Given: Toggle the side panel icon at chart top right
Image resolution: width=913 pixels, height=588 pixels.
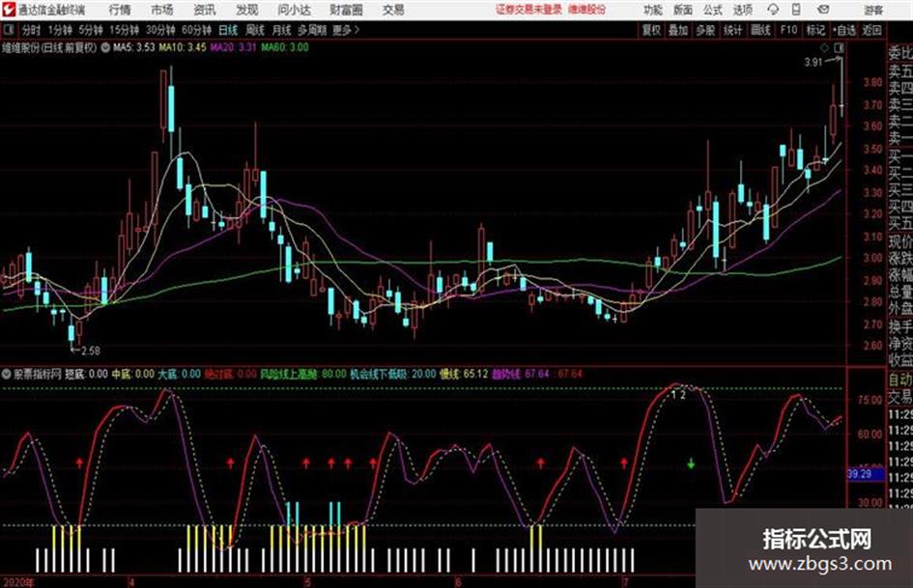Looking at the screenshot, I should 839,47.
